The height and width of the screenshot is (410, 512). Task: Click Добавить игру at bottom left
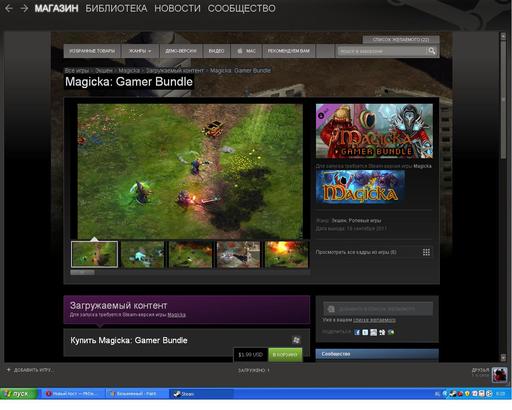(x=31, y=370)
